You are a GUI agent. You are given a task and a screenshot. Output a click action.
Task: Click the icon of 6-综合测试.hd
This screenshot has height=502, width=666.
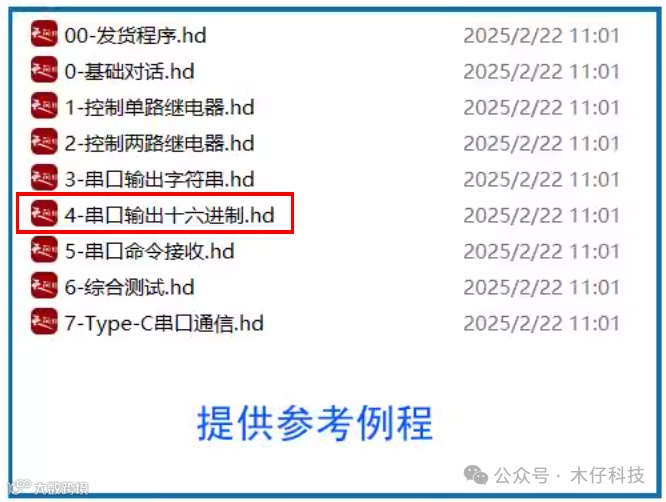[44, 285]
